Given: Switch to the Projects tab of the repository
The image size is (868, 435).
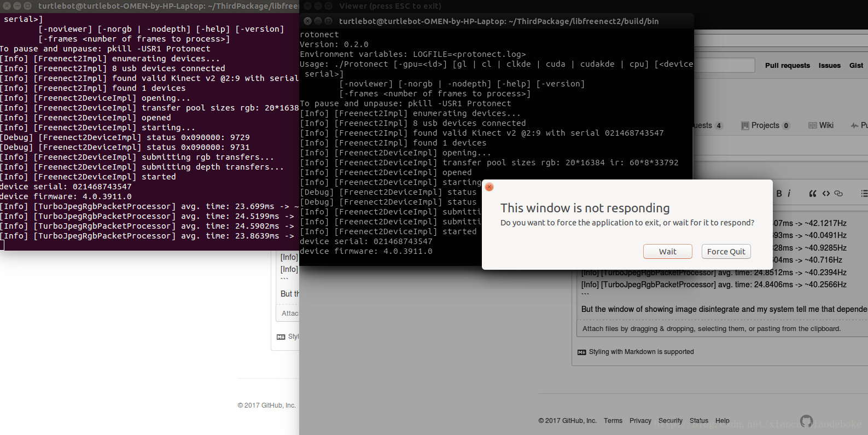Looking at the screenshot, I should (766, 125).
